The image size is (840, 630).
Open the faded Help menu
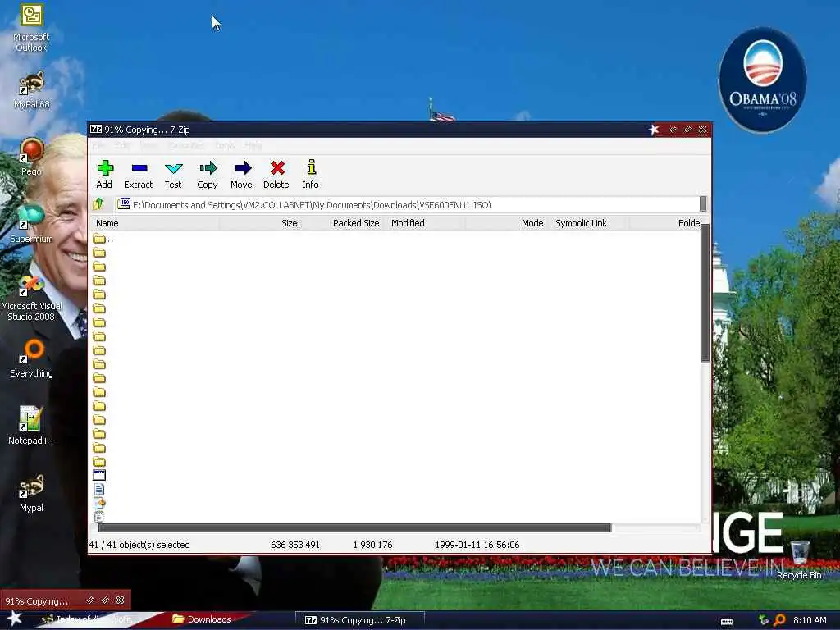pos(253,145)
